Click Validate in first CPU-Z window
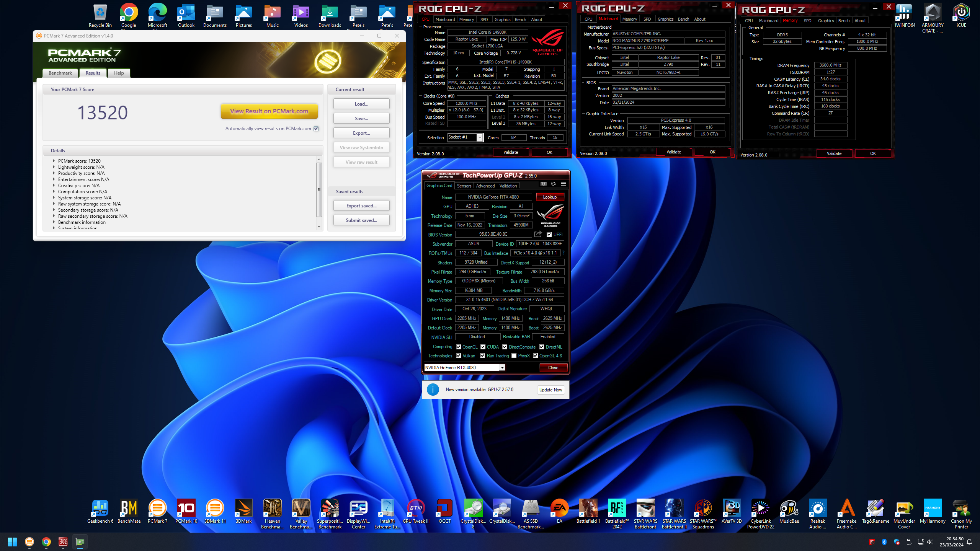 [511, 152]
